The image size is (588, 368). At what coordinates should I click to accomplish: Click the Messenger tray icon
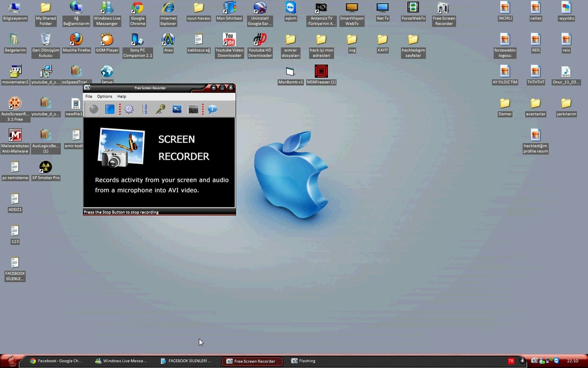click(x=542, y=361)
